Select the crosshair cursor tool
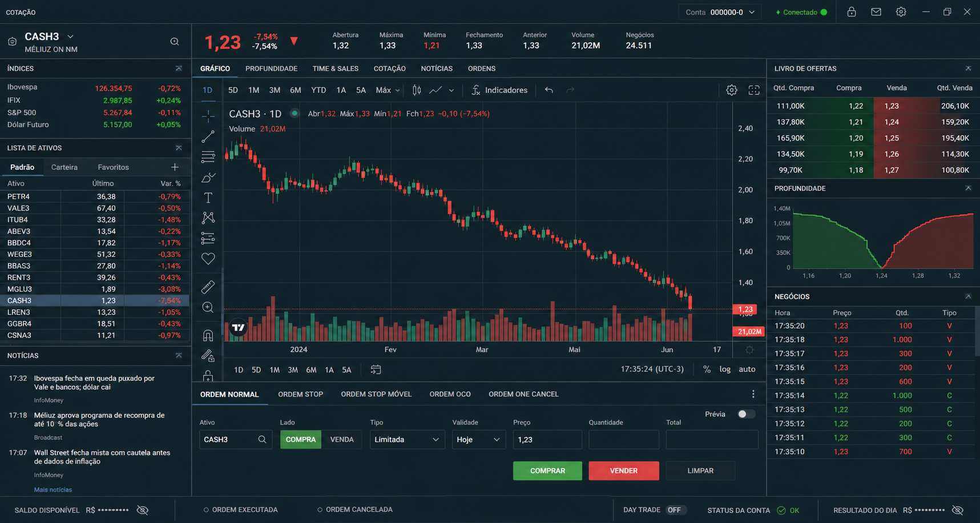Viewport: 980px width, 523px height. [208, 116]
